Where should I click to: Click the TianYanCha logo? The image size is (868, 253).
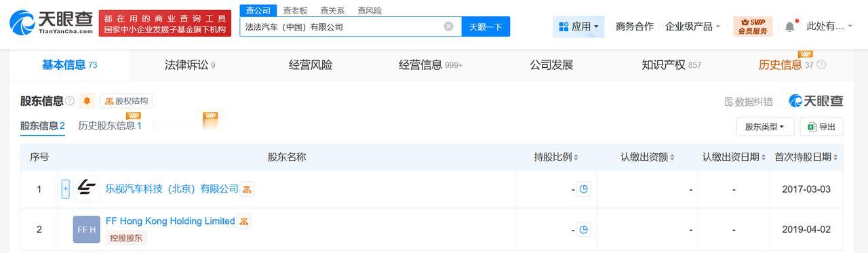[x=52, y=22]
